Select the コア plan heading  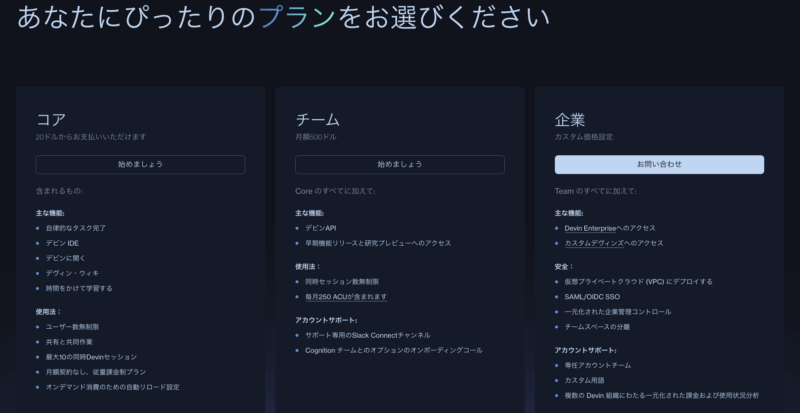click(51, 119)
